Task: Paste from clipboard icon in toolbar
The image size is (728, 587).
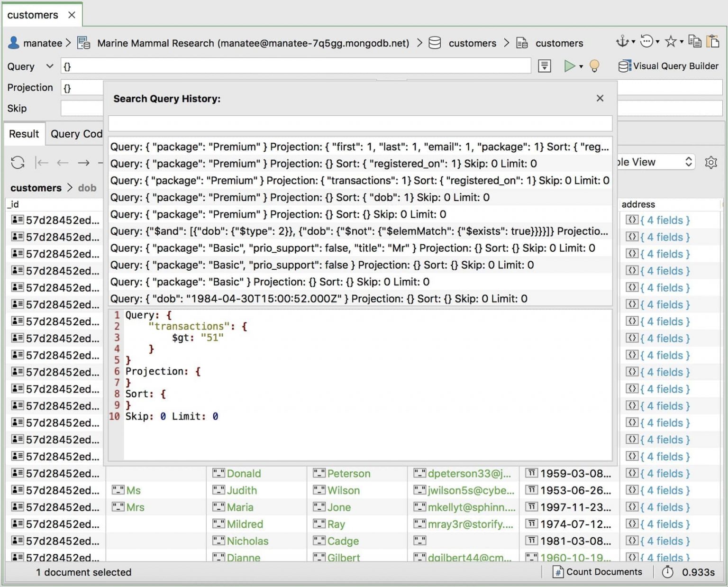Action: (x=712, y=42)
